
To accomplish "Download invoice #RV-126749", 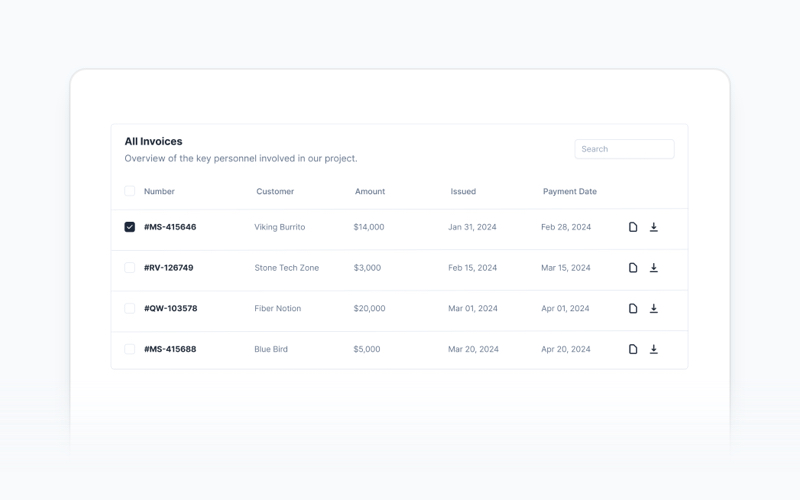I will click(654, 268).
